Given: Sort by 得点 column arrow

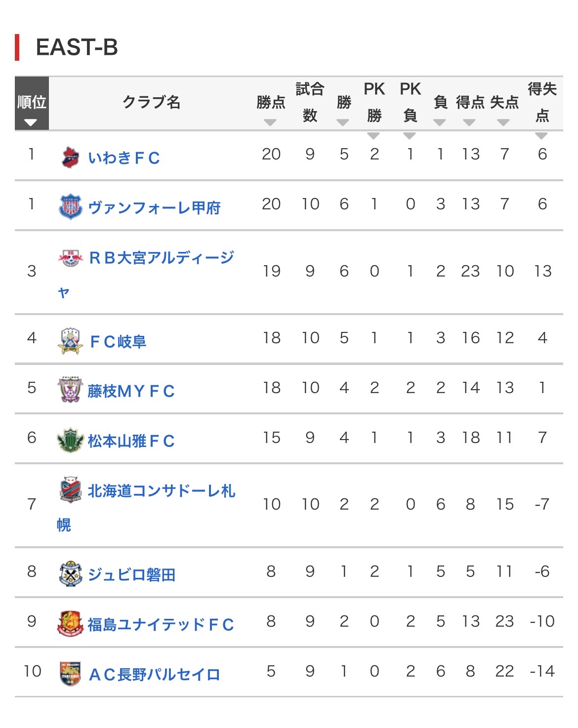Looking at the screenshot, I should coord(469,122).
